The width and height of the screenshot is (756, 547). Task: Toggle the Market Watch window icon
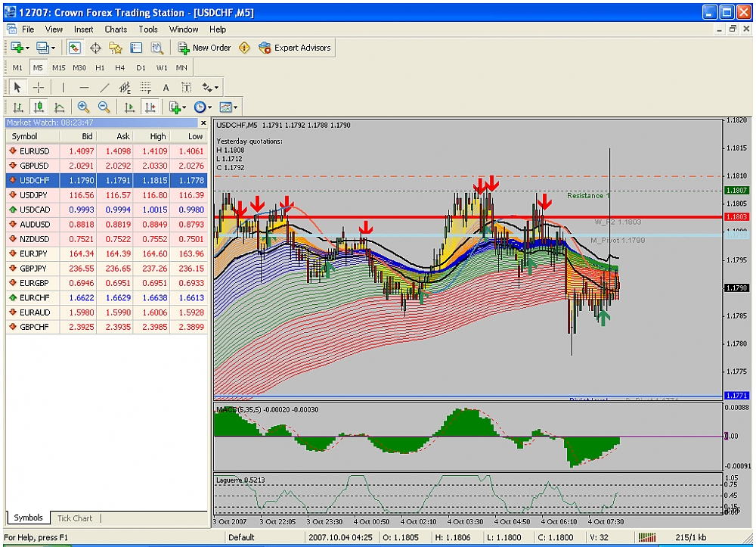click(75, 48)
